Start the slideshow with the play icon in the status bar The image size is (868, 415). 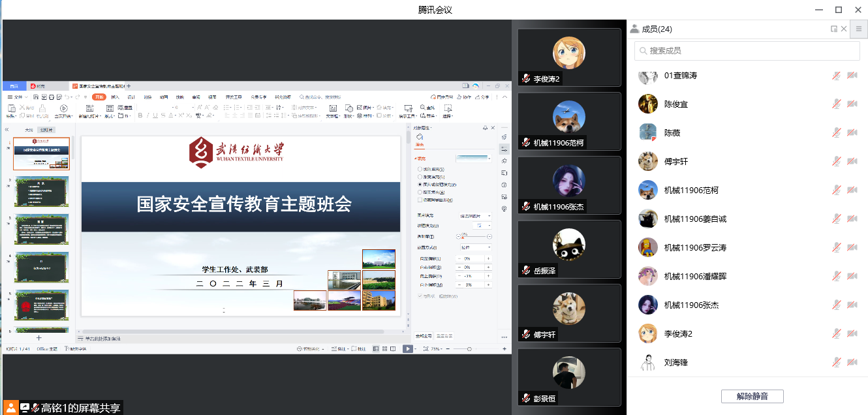click(407, 349)
